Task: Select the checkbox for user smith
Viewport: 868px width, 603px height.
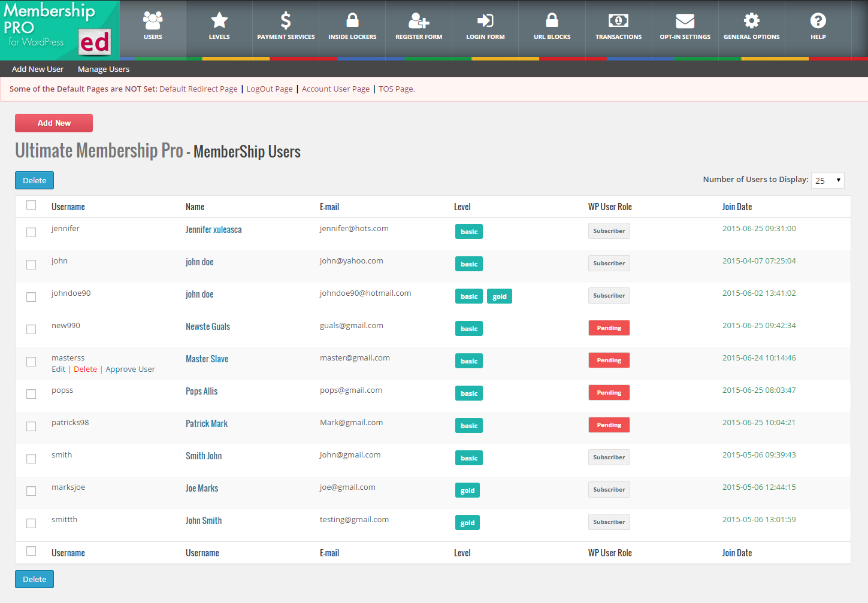Action: pos(31,459)
